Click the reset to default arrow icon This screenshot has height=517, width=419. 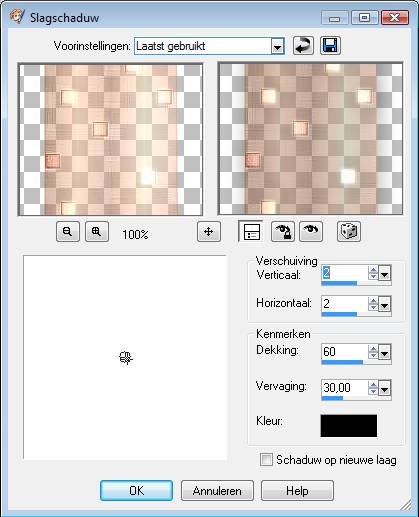(x=303, y=46)
